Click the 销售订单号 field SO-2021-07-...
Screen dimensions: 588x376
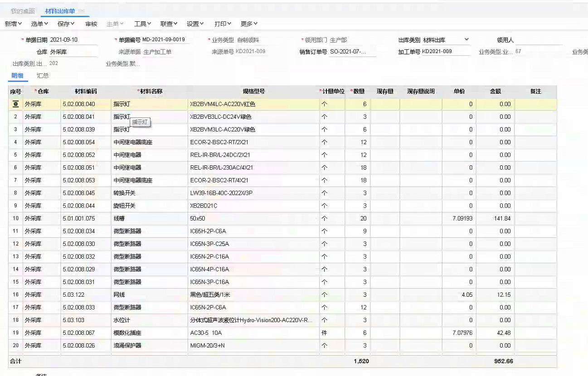(353, 52)
